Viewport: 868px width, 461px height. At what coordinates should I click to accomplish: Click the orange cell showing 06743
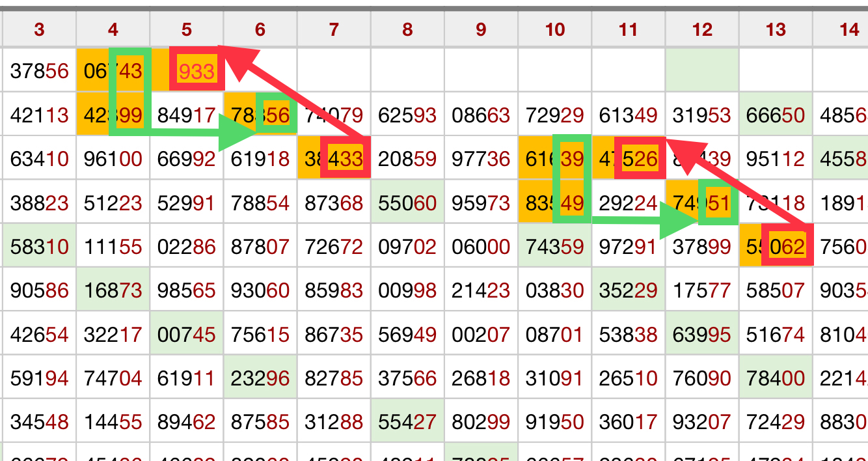[113, 70]
